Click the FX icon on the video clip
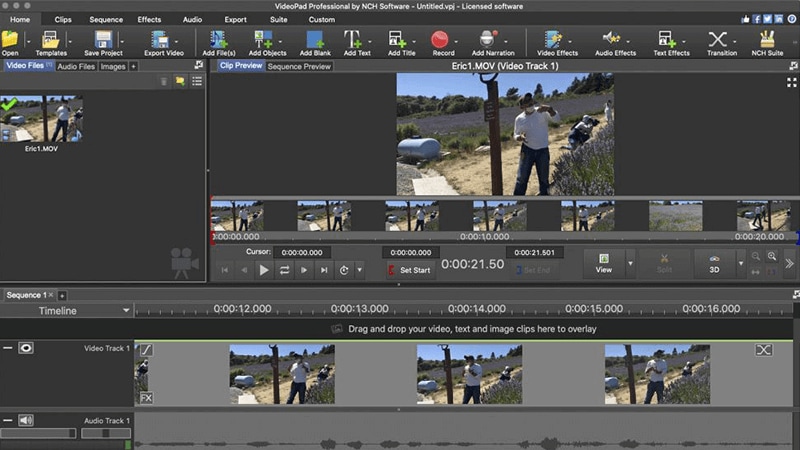Image resolution: width=800 pixels, height=450 pixels. point(146,398)
